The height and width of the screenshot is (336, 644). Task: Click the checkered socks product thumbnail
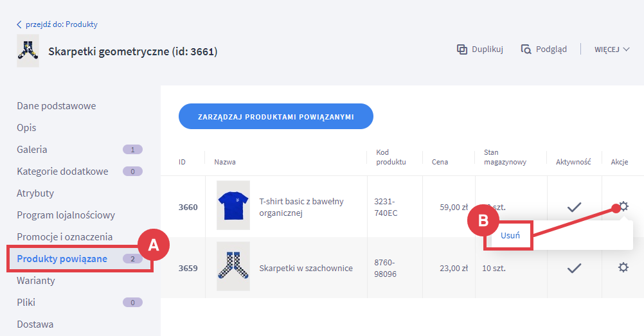pyautogui.click(x=233, y=267)
